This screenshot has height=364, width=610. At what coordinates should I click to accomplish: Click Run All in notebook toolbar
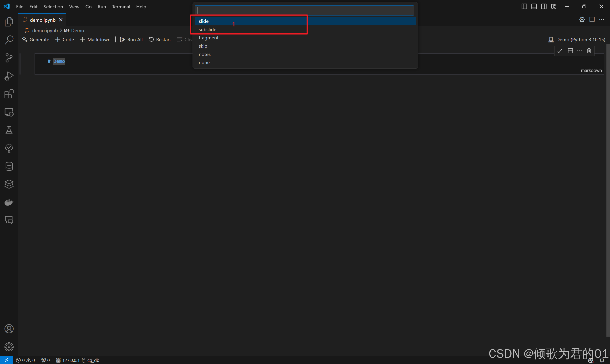point(131,40)
